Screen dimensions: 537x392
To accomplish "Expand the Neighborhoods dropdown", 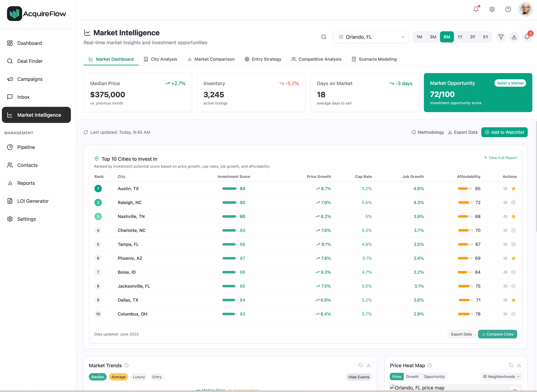I will pyautogui.click(x=501, y=377).
